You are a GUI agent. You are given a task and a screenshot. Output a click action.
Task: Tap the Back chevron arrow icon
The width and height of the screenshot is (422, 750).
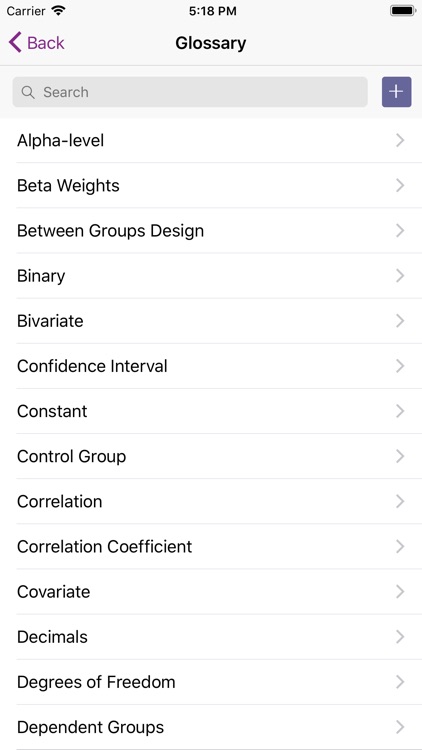[x=15, y=43]
